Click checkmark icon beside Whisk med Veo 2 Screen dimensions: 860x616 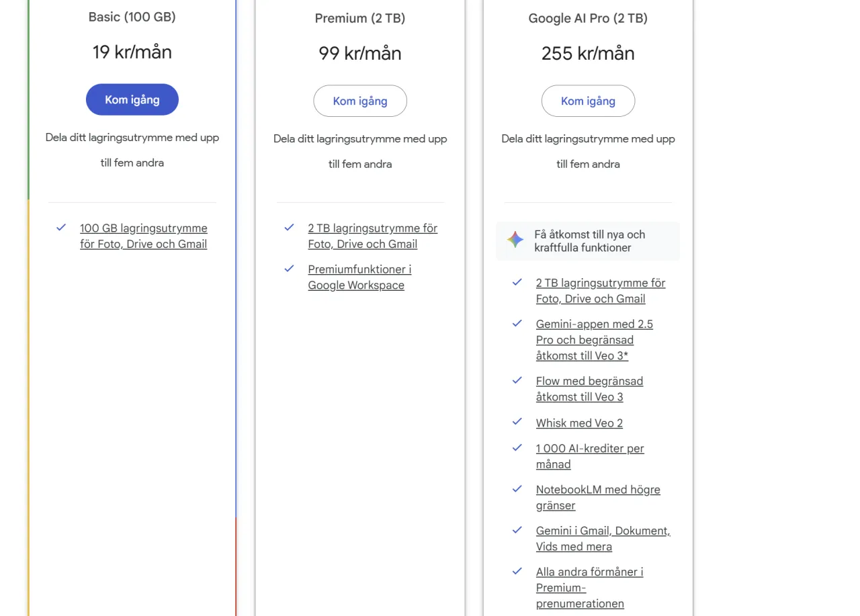[x=517, y=422]
